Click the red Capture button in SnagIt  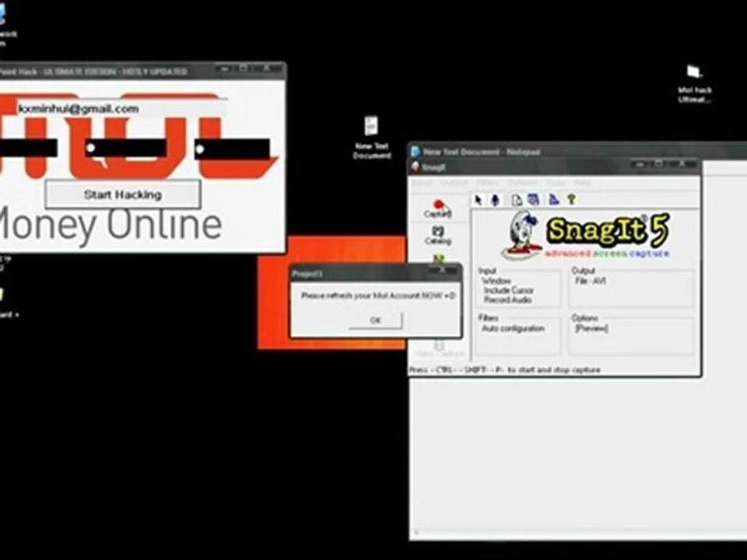[438, 209]
